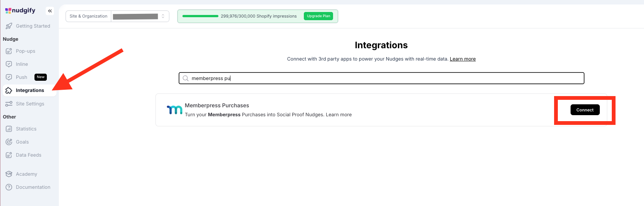Click the Integrations puzzle icon
Viewport: 644px width, 206px height.
coord(9,90)
